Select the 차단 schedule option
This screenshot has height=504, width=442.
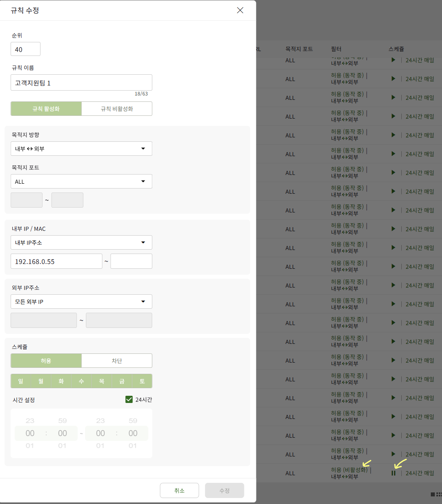(117, 361)
